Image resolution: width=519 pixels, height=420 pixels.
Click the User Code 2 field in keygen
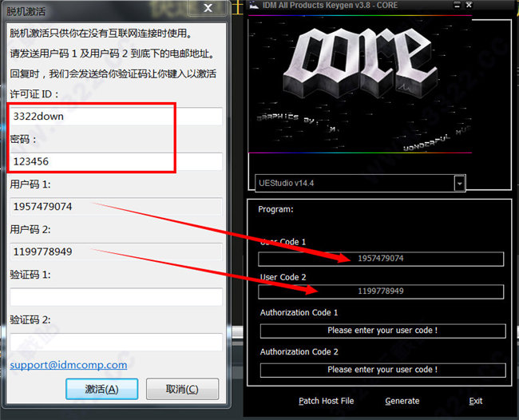click(x=381, y=291)
